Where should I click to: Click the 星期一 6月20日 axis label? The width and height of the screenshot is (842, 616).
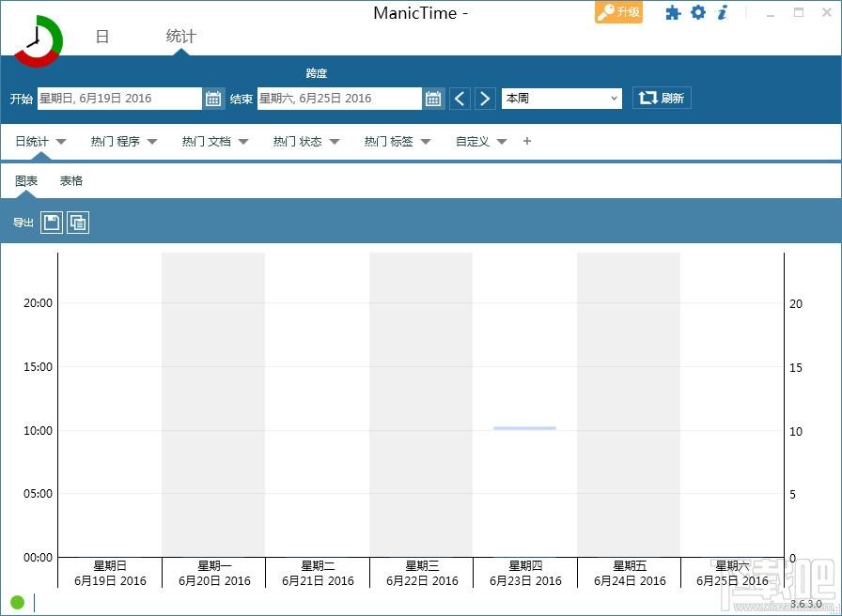tap(214, 573)
